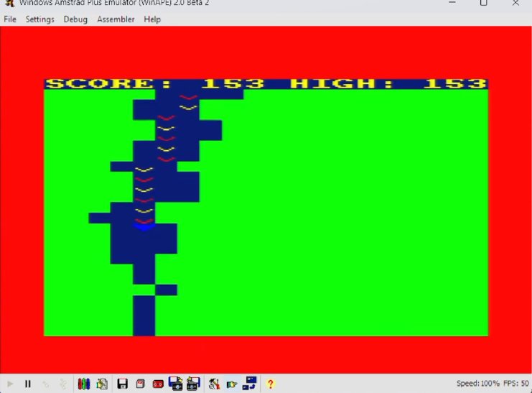
Task: Minimize the WinAPE window
Action: (x=452, y=2)
